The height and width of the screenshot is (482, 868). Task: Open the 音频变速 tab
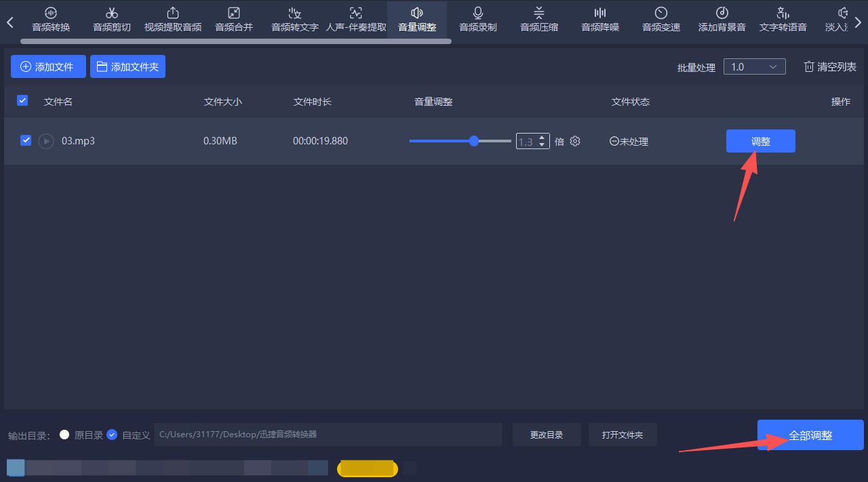point(660,19)
